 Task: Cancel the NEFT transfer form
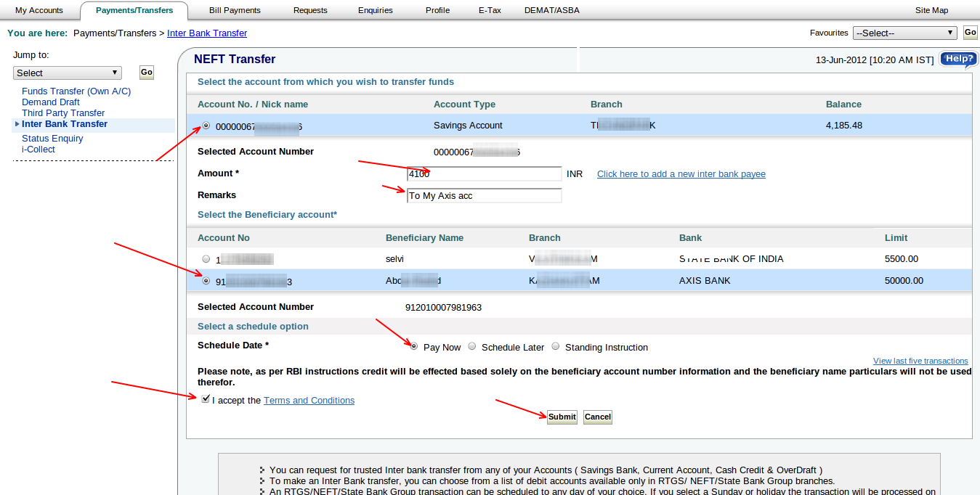(598, 417)
